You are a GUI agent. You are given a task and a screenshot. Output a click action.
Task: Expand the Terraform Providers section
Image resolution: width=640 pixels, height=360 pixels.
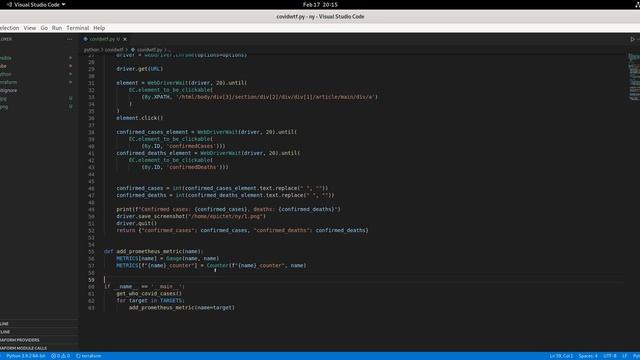pos(39,340)
